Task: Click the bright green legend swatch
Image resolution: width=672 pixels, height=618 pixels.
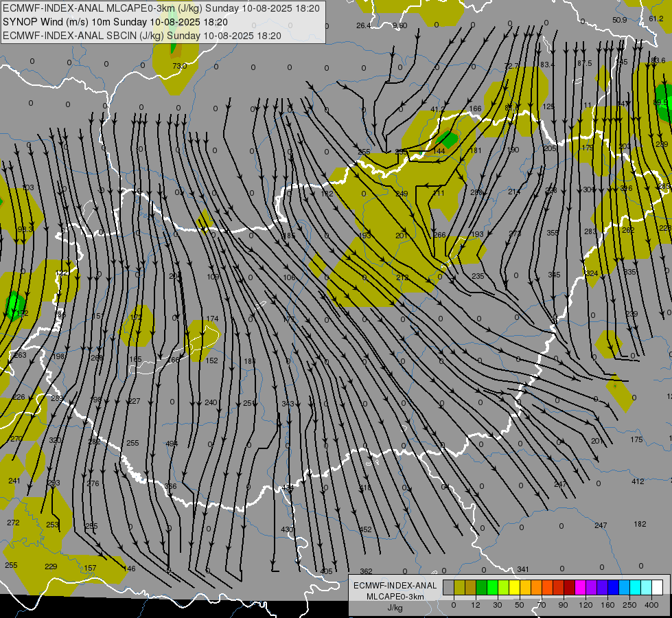Action: 492,588
